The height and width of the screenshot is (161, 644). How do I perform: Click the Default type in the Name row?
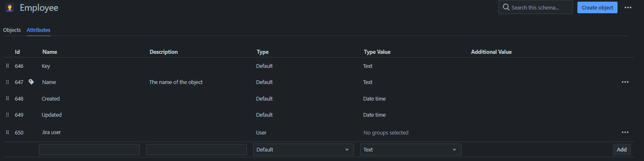pyautogui.click(x=264, y=82)
